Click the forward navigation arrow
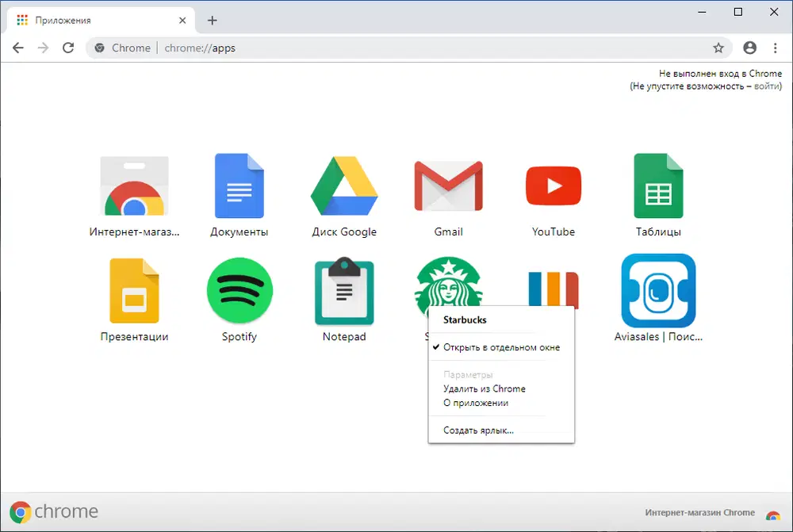Image resolution: width=793 pixels, height=532 pixels. pos(44,48)
